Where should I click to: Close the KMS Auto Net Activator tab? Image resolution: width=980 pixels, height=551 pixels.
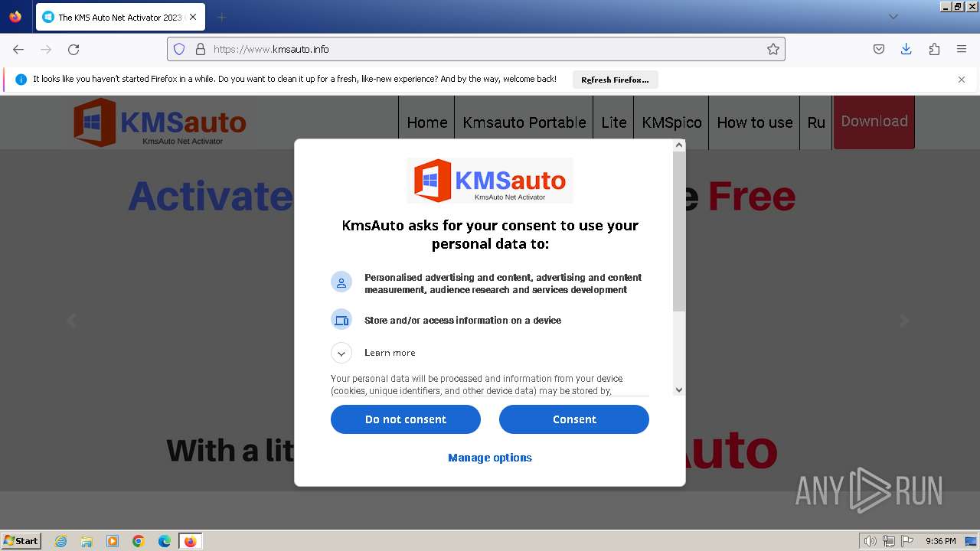(192, 17)
